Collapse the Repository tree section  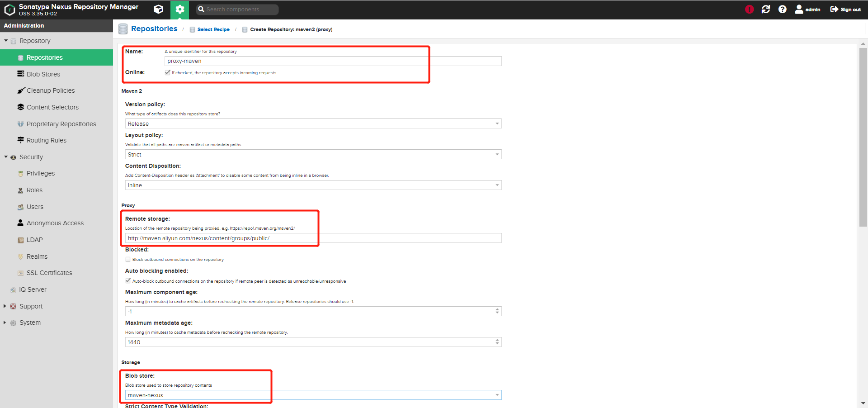6,41
